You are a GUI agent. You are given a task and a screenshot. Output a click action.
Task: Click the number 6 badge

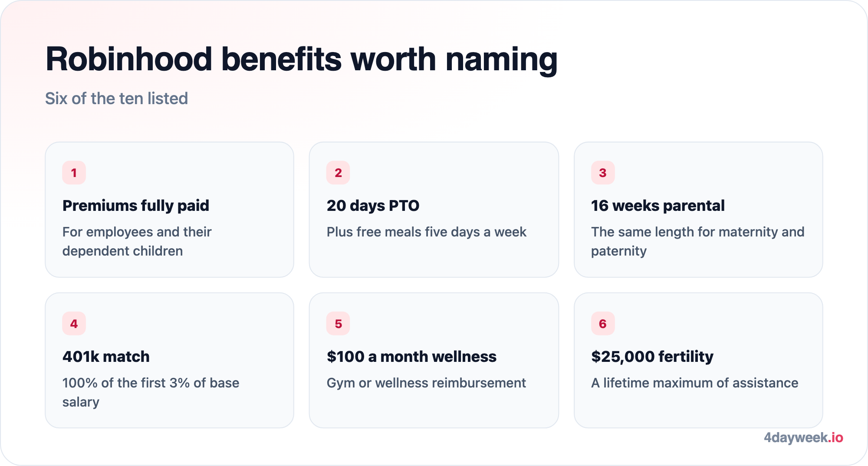click(603, 324)
